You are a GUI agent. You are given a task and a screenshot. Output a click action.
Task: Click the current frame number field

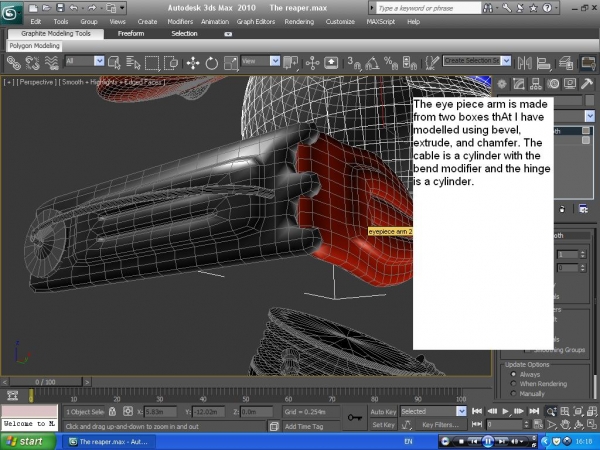tap(504, 425)
